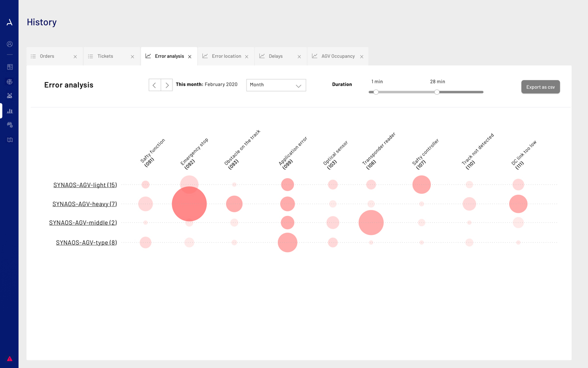Viewport: 588px width, 368px height.
Task: Click the red warning triangle icon
Action: click(9, 359)
